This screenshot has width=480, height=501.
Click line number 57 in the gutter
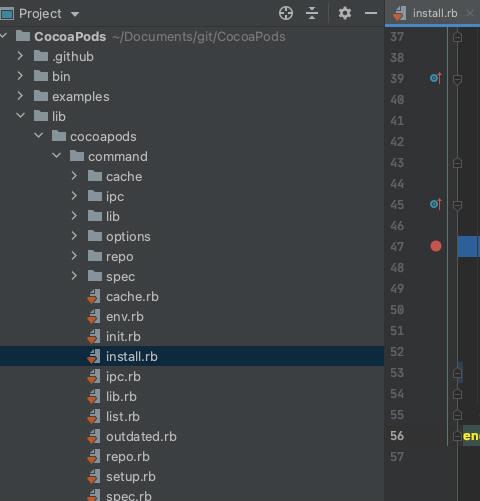click(397, 457)
